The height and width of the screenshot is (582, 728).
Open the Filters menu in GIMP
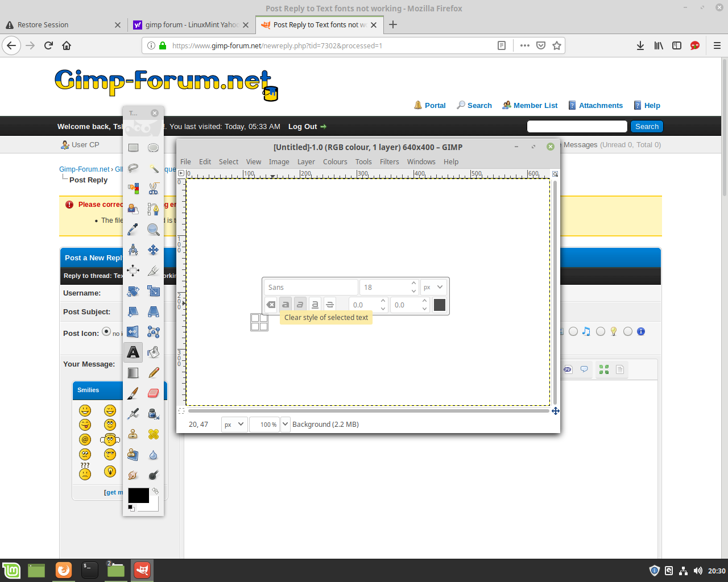click(390, 162)
